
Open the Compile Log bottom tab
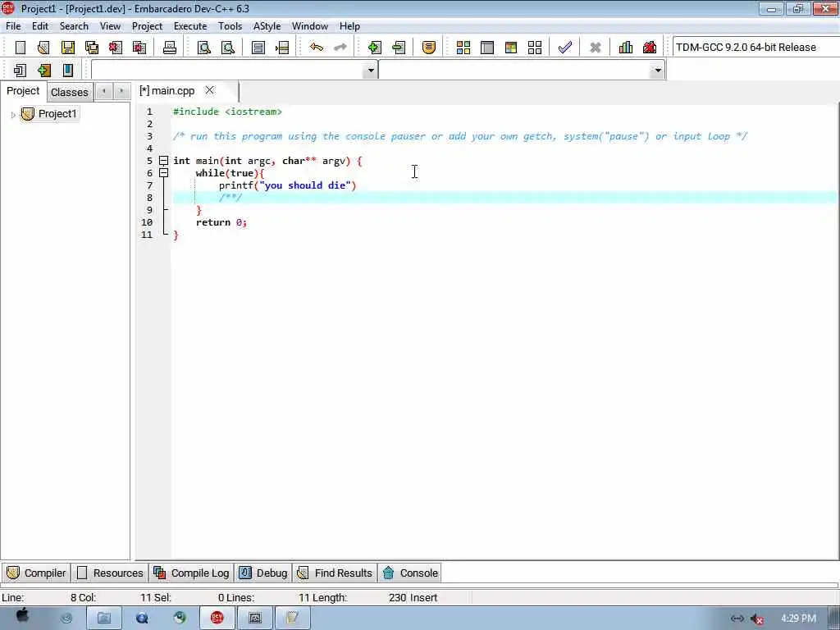tap(191, 573)
